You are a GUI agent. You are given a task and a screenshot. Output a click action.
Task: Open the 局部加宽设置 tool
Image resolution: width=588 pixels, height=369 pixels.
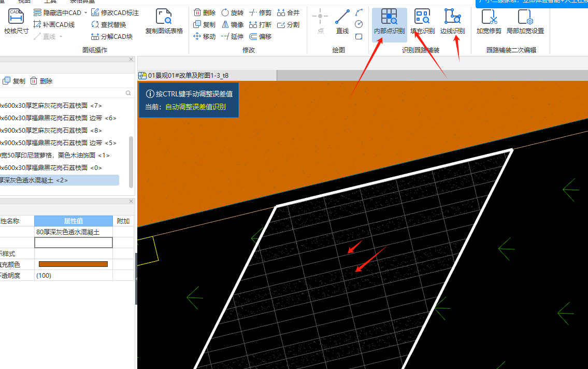coord(525,22)
